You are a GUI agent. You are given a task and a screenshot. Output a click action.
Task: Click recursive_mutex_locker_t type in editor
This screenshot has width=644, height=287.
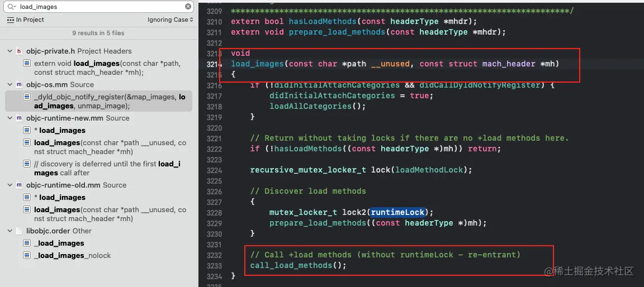point(308,170)
